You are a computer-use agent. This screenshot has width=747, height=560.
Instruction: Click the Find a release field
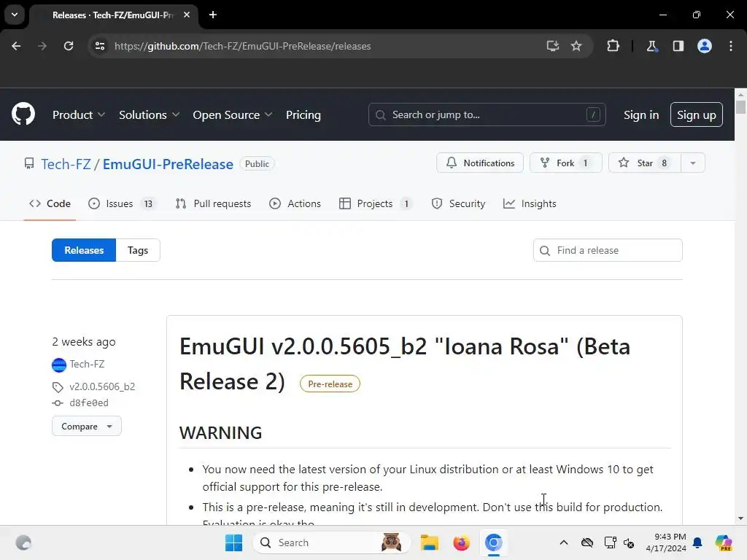click(x=608, y=250)
